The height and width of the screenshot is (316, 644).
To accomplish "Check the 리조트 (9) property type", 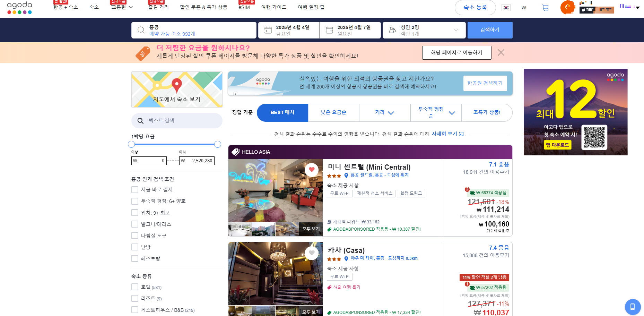I will (x=135, y=298).
